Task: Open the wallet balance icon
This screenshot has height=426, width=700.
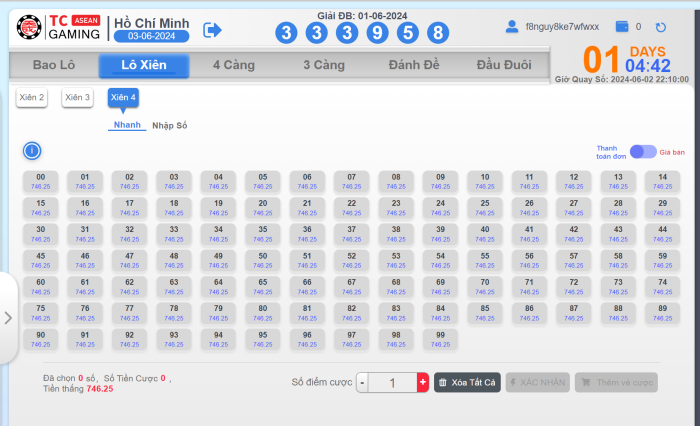Action: click(622, 27)
